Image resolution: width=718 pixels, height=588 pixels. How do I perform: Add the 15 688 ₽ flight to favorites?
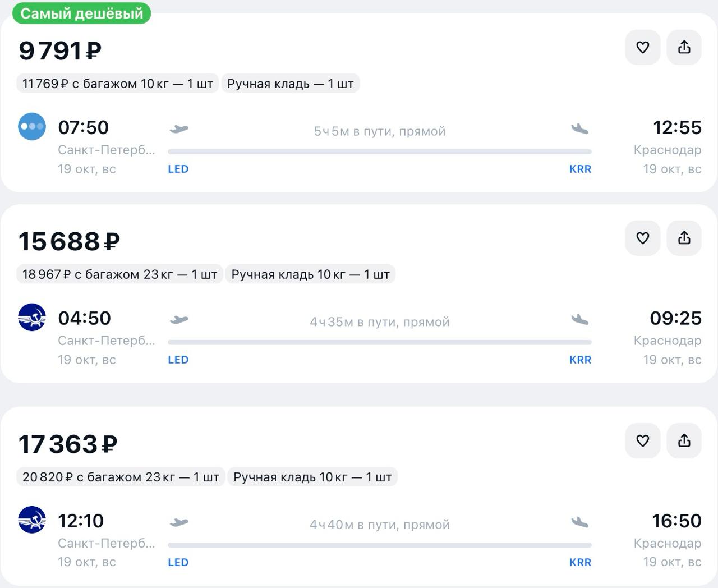(642, 238)
